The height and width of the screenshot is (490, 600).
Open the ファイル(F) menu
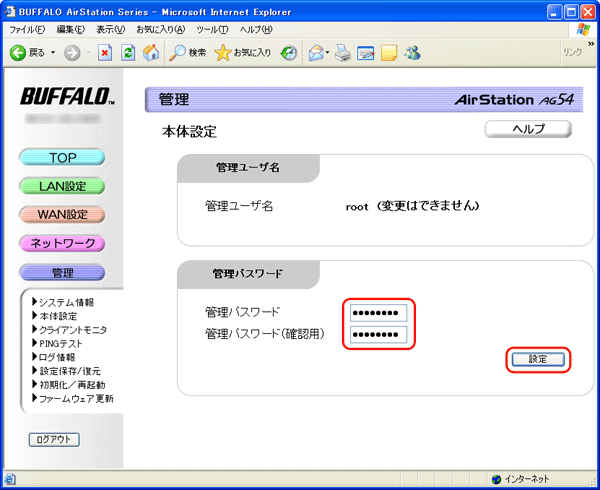pyautogui.click(x=26, y=30)
